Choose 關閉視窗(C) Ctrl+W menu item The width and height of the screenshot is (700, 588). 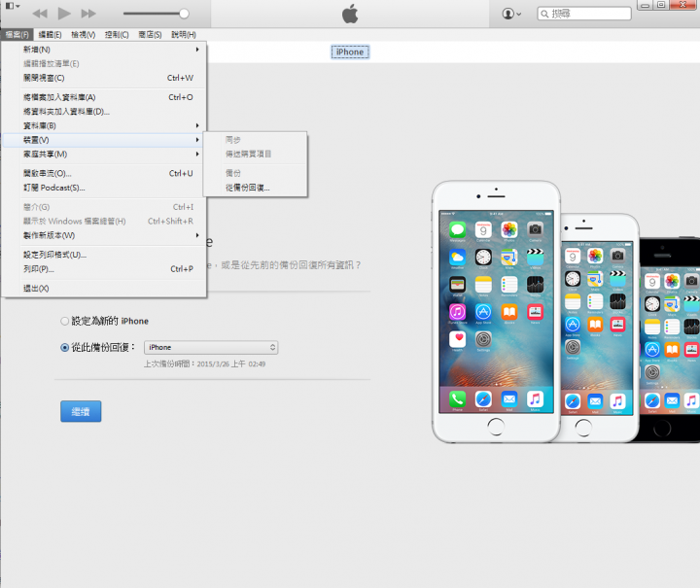pyautogui.click(x=104, y=78)
